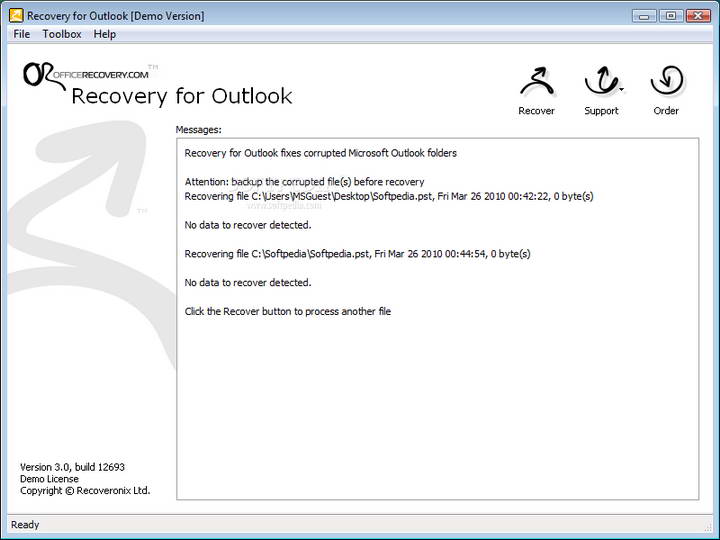The height and width of the screenshot is (540, 720).
Task: Maximize the Recovery for Outlook window
Action: tap(670, 16)
